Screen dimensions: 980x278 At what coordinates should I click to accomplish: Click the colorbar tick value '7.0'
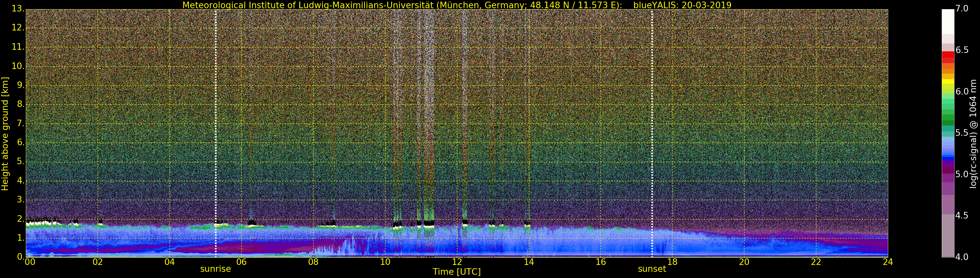click(x=962, y=9)
